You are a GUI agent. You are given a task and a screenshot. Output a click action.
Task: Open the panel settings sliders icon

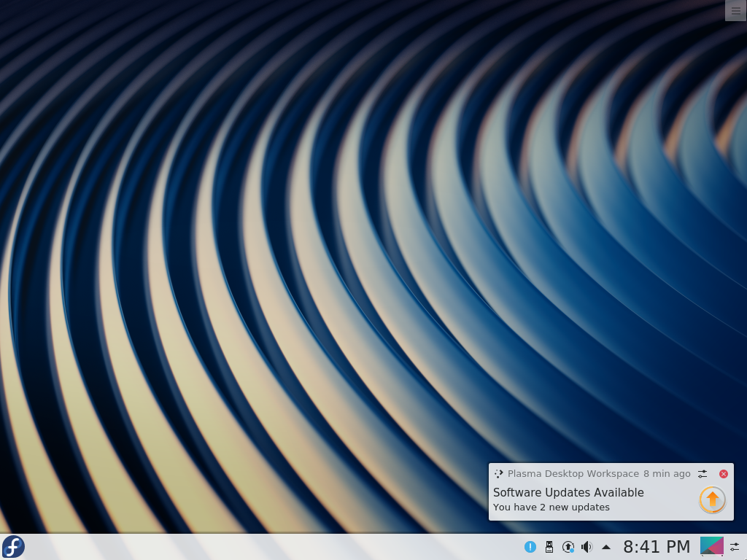[x=735, y=547]
